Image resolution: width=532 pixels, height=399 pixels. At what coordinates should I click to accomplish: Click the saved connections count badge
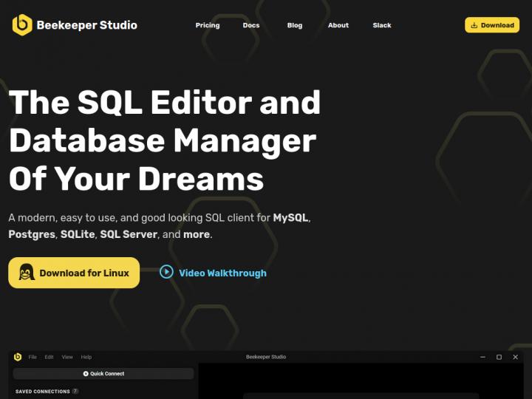75,392
